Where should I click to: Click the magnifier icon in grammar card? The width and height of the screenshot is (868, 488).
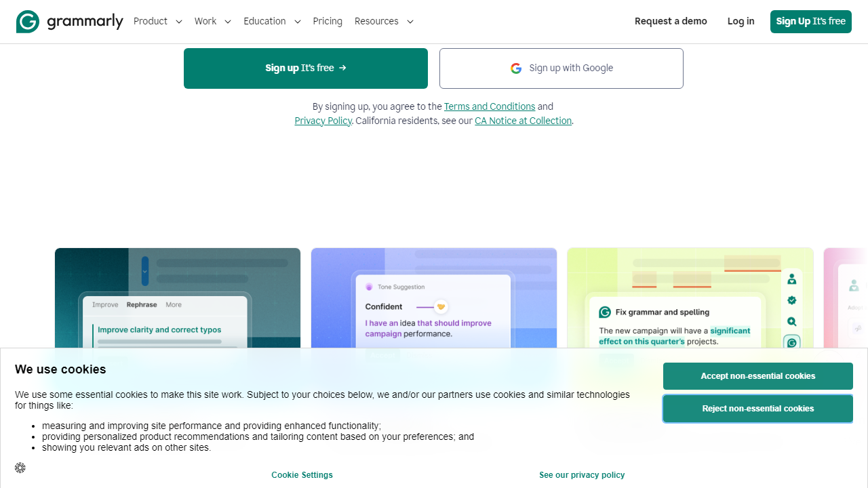tap(791, 322)
